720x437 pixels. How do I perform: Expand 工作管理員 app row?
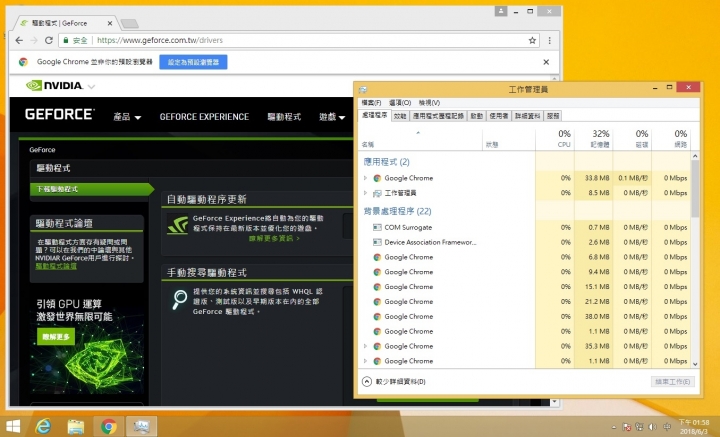click(x=366, y=193)
